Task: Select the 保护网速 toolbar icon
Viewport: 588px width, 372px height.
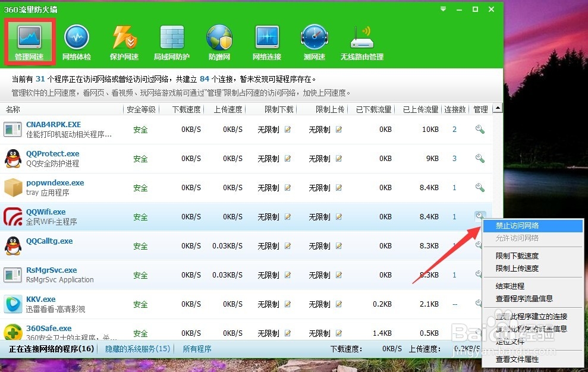Action: (x=124, y=40)
